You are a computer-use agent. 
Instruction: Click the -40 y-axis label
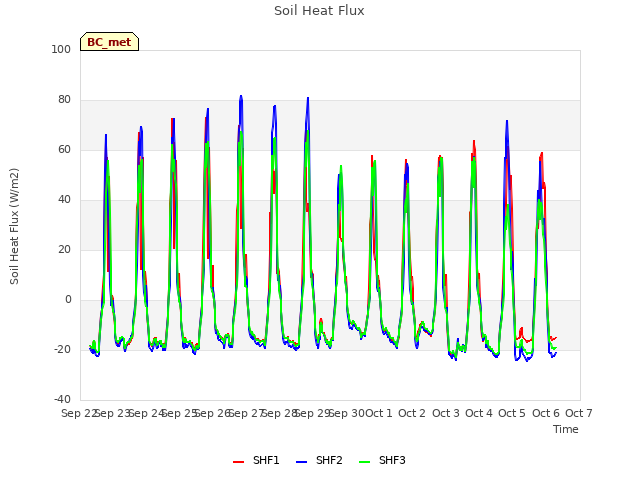point(62,399)
